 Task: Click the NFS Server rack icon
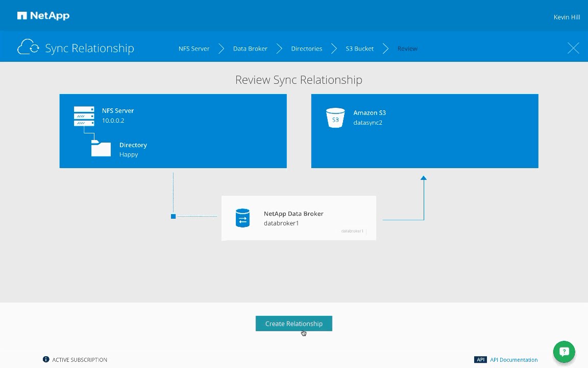pyautogui.click(x=84, y=116)
